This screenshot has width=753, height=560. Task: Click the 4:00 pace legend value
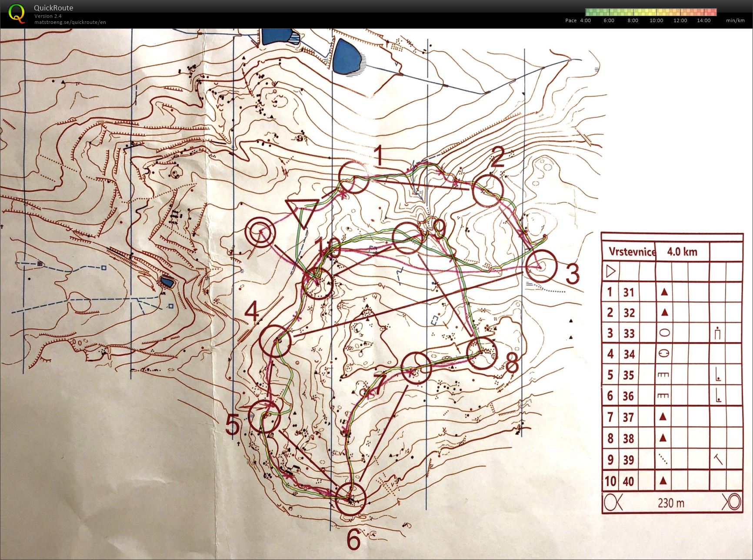(x=585, y=20)
